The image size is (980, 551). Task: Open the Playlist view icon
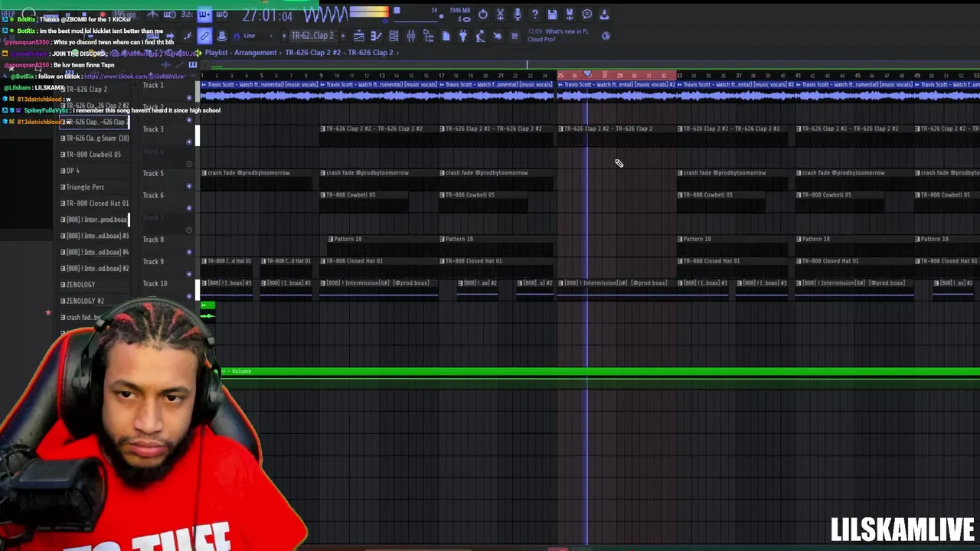[x=359, y=36]
